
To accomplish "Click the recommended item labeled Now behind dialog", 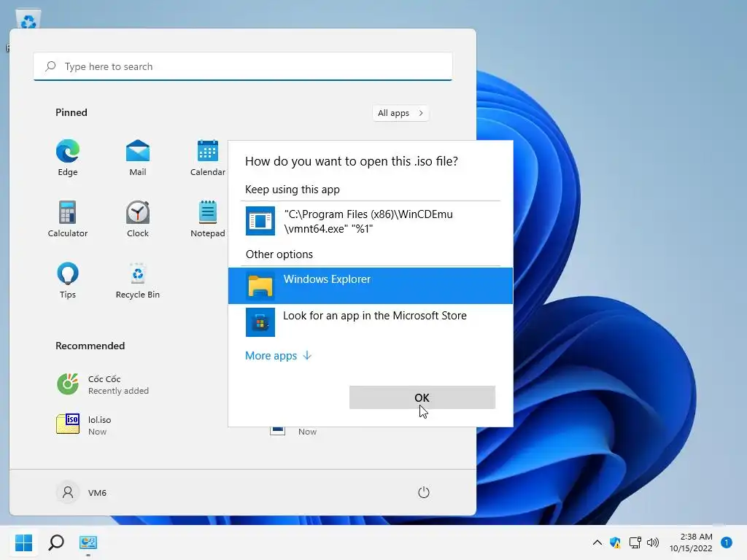I will (307, 432).
